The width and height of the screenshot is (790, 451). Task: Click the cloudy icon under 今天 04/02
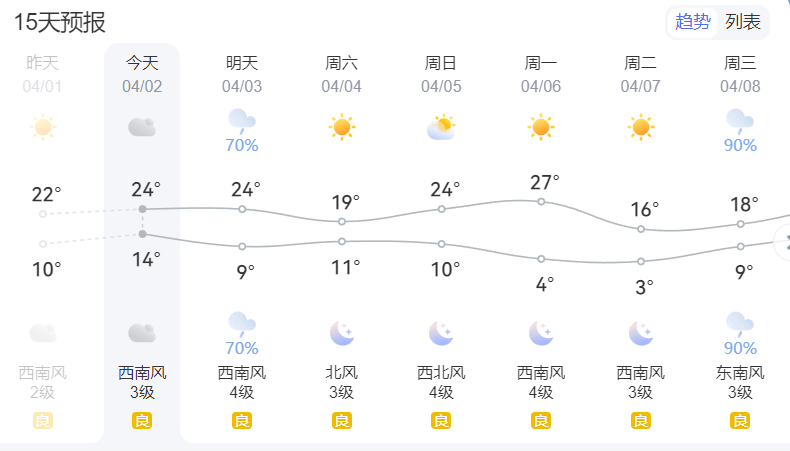click(142, 127)
